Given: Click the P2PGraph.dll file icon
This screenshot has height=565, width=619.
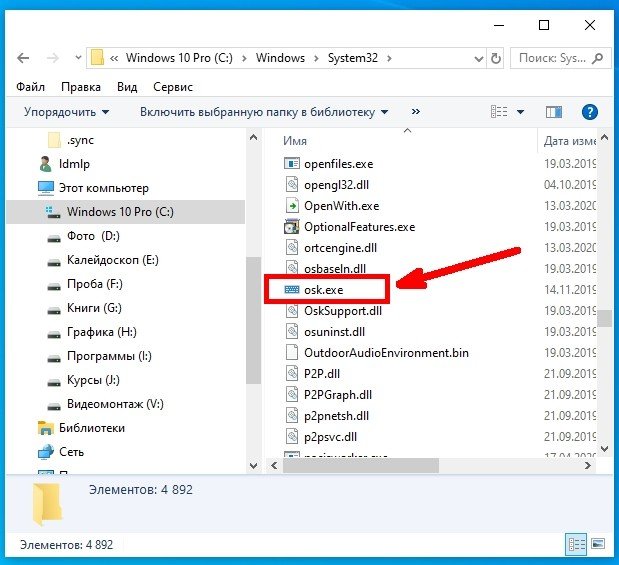Looking at the screenshot, I should [x=292, y=395].
